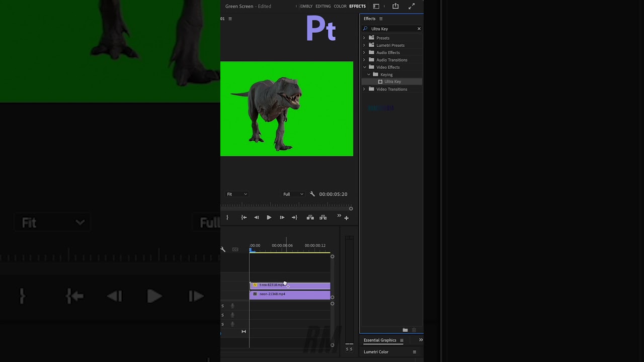Step back one frame
Viewport: 644px width, 362px height.
(257, 218)
